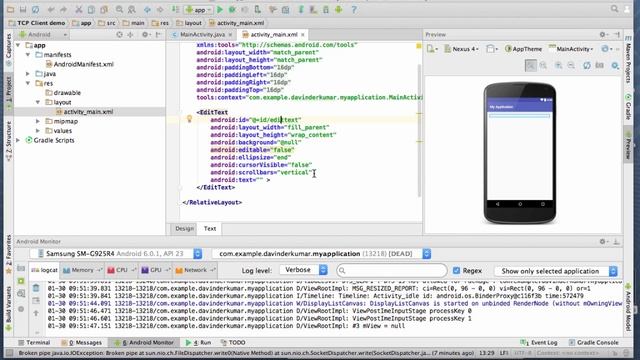Click the Cut scissors icon
This screenshot has height=360, width=640.
coord(79,9)
